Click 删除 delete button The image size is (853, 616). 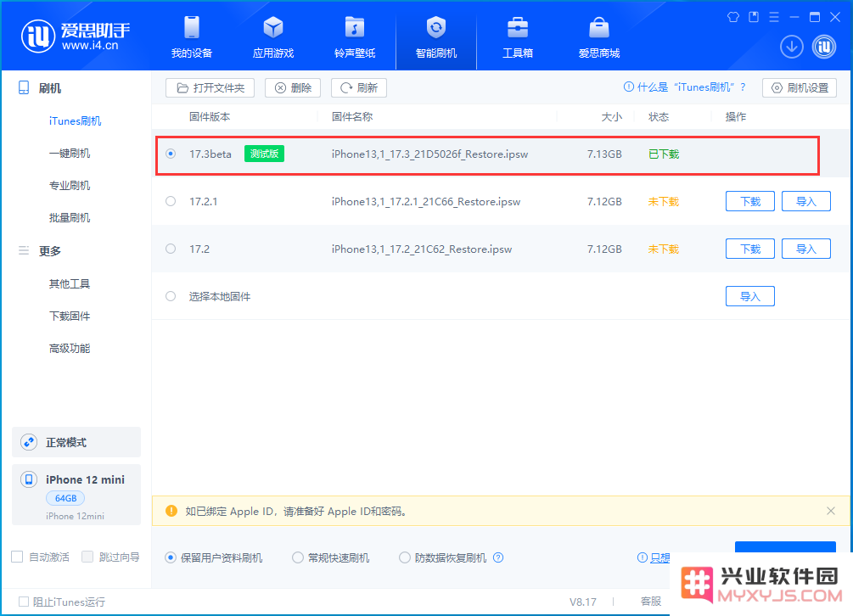tap(293, 87)
